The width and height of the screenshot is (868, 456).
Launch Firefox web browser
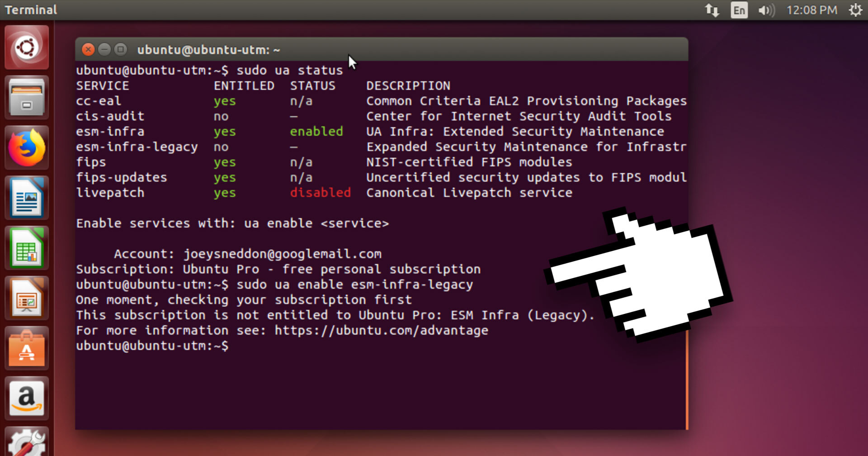coord(27,148)
